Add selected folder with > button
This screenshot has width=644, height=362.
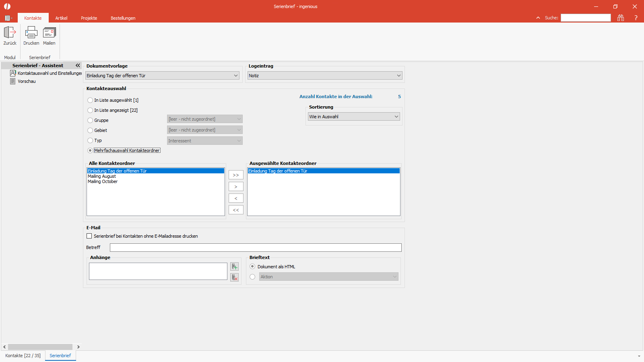click(236, 187)
